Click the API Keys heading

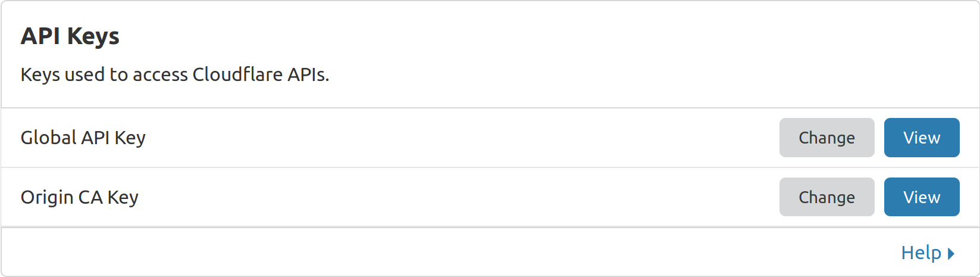70,36
